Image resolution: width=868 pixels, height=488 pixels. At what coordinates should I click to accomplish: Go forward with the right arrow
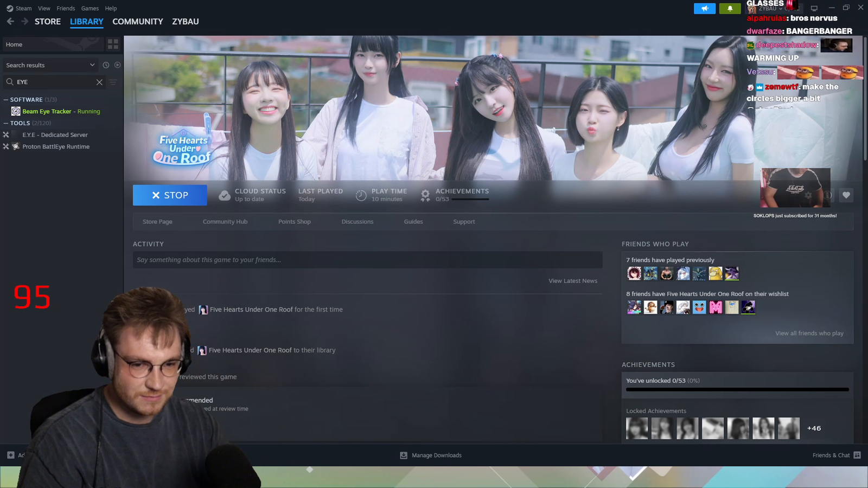coord(24,22)
